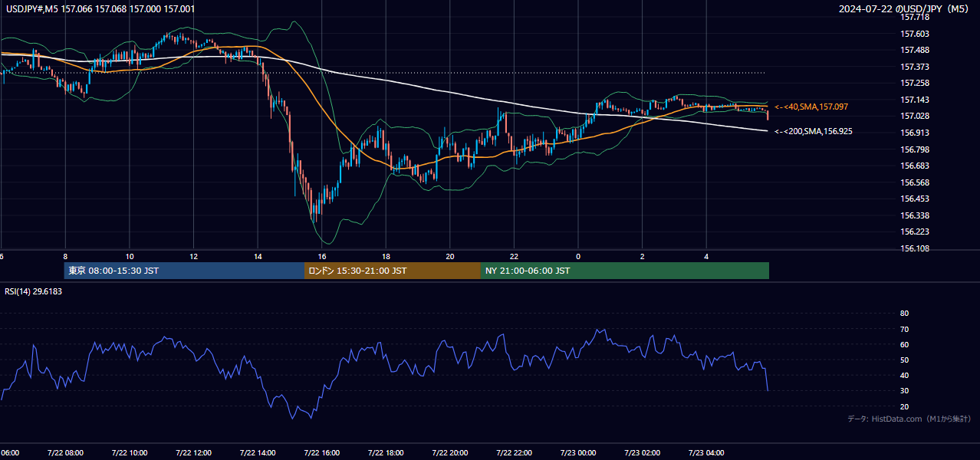Screen dimensions: 980x460
Task: Click the RSI scale value 70
Action: (904, 329)
